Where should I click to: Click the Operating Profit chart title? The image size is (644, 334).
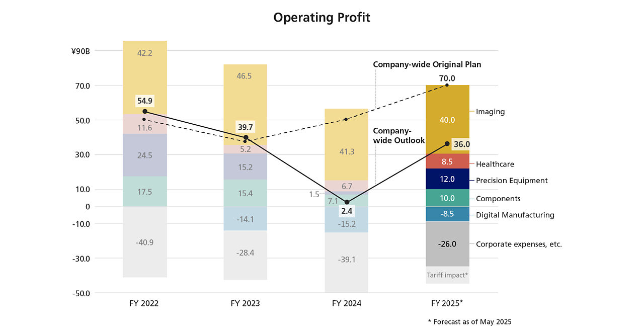[322, 18]
